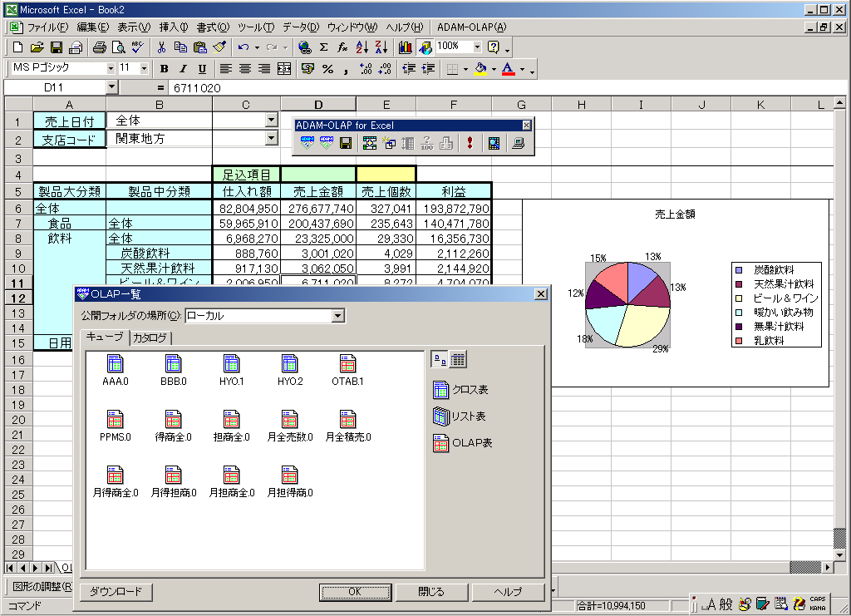Screen dimensions: 851x616
Task: Click the Sort Ascending A-Z icon
Action: pyautogui.click(x=362, y=47)
